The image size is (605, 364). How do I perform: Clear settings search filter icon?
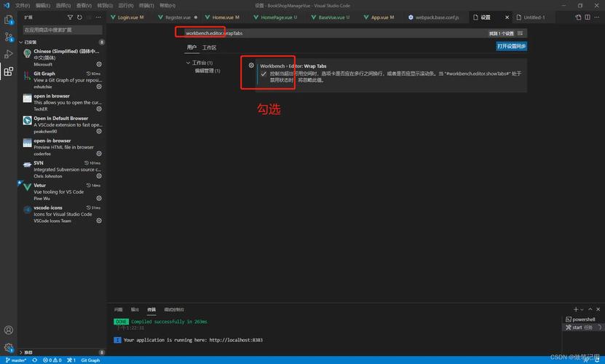click(x=520, y=33)
